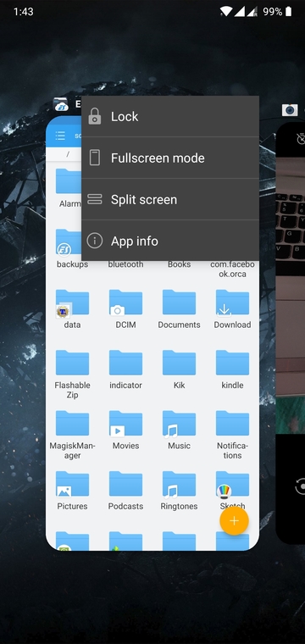The image size is (305, 644).
Task: Tap the camera switch icon in Camera card
Action: pyautogui.click(x=300, y=486)
